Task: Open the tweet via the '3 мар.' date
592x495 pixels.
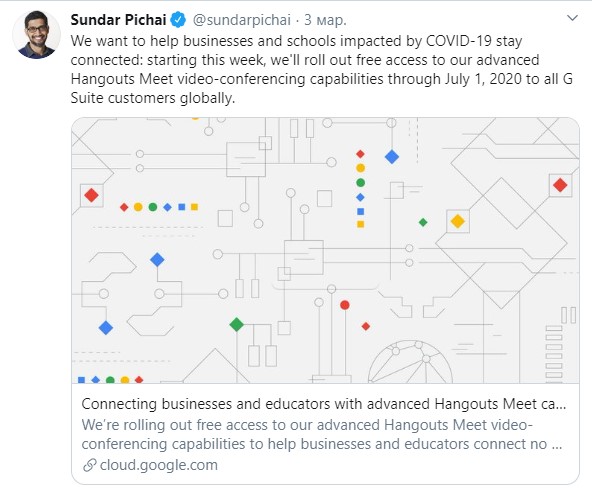Action: (325, 20)
